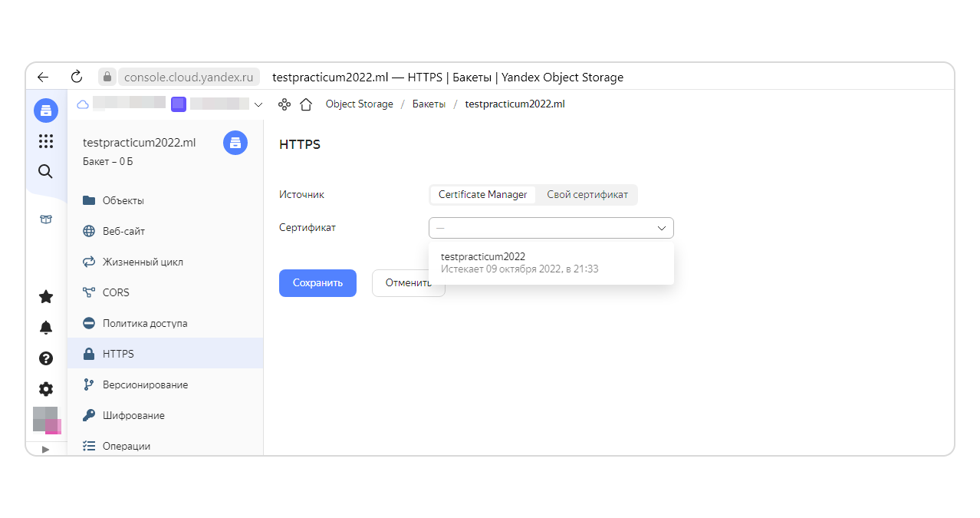Open notifications bell icon
This screenshot has width=980, height=518.
[x=46, y=328]
